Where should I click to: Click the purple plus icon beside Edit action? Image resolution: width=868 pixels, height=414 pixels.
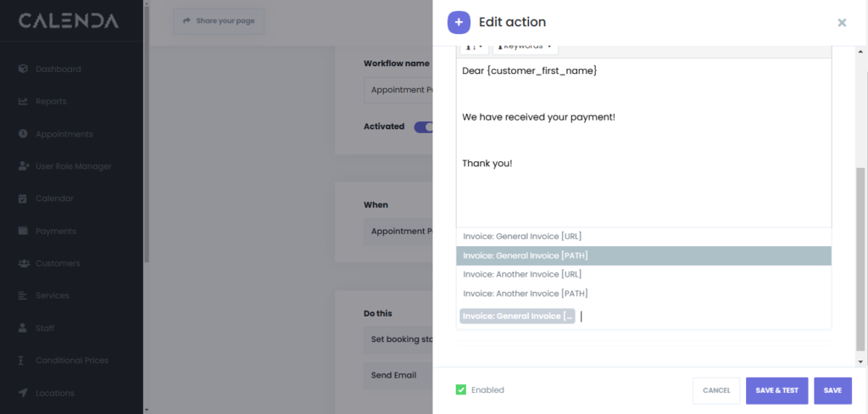coord(459,22)
